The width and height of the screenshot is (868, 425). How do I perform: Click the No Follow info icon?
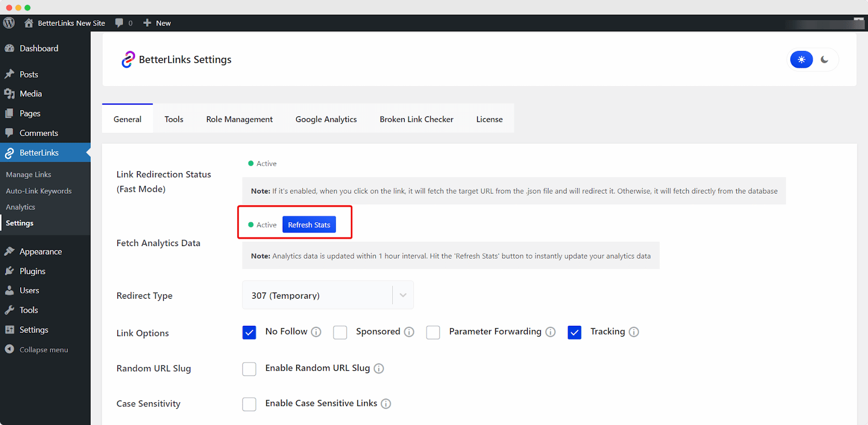pos(316,332)
